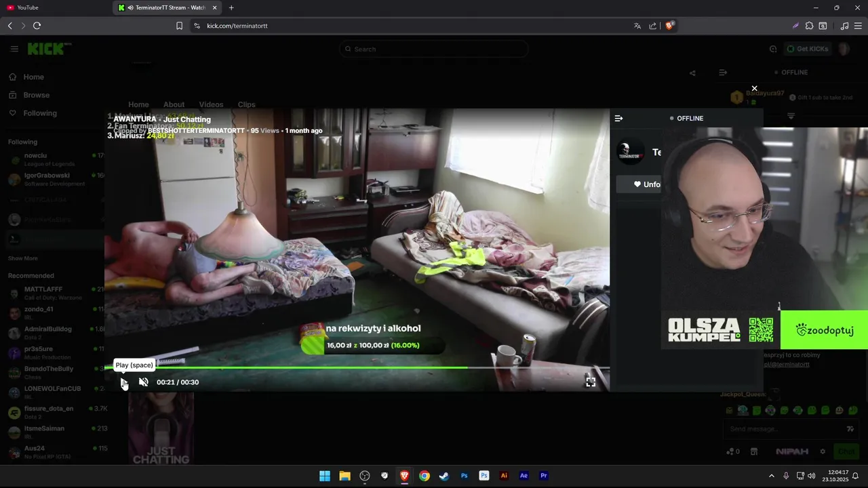Show hidden system tray icons chevron
This screenshot has width=868, height=488.
tap(771, 476)
